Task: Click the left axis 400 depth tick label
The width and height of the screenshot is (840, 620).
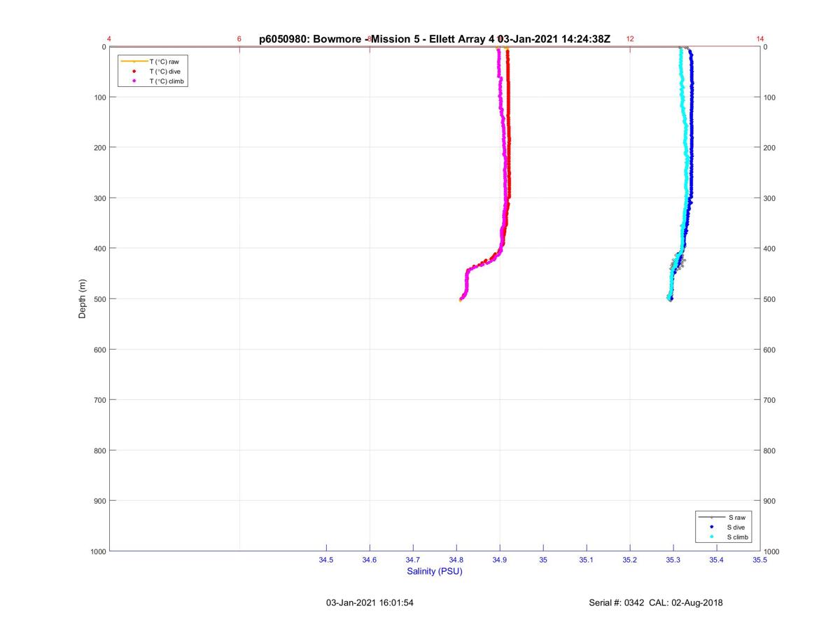Action: point(100,249)
